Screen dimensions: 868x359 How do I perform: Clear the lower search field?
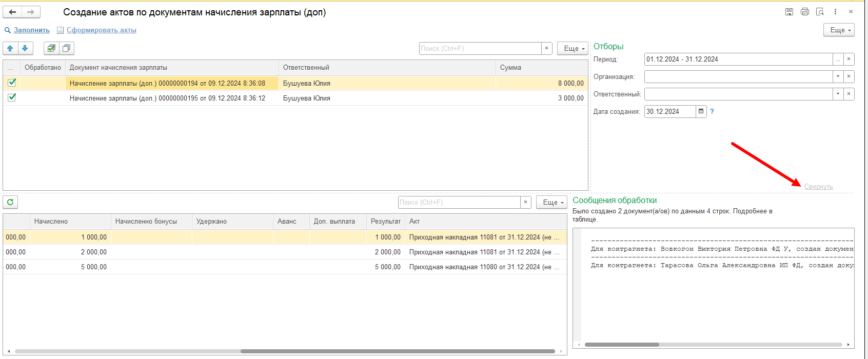[x=525, y=202]
